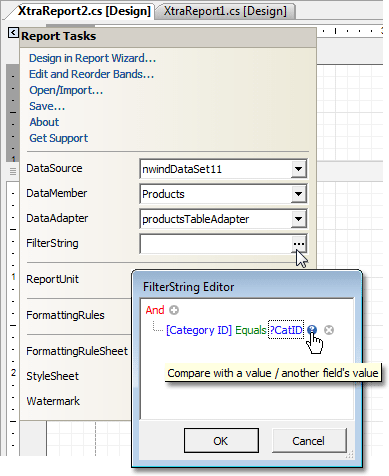Edit the ?CatID parameter value

pos(286,330)
